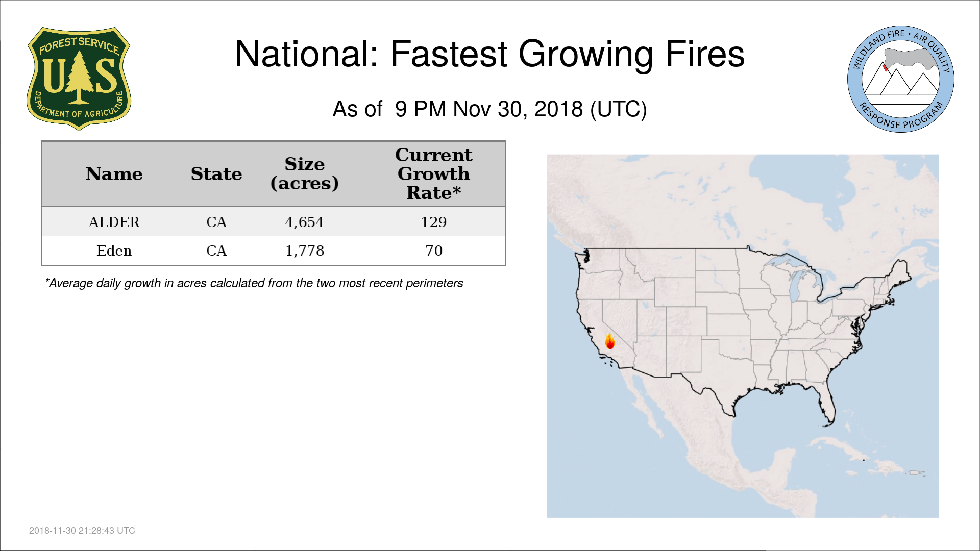The height and width of the screenshot is (551, 980).
Task: Click the Wildland Fire Air Quality Response Program logo
Action: [901, 79]
